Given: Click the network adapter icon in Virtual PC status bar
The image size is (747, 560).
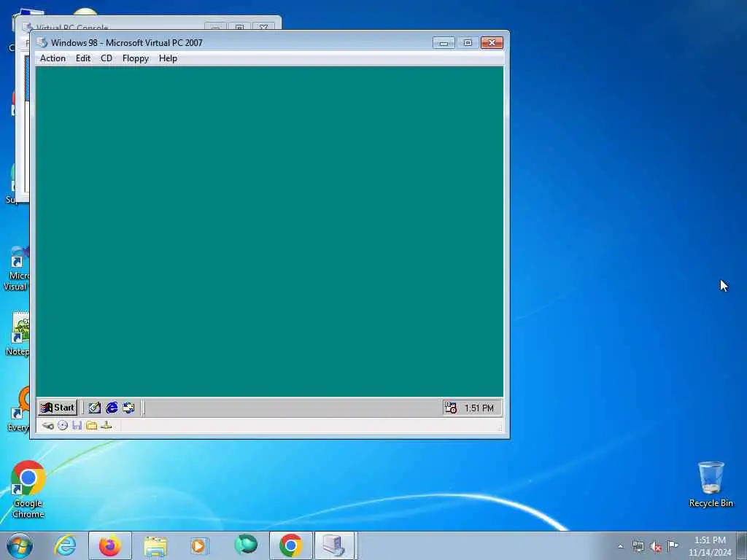Looking at the screenshot, I should [107, 426].
